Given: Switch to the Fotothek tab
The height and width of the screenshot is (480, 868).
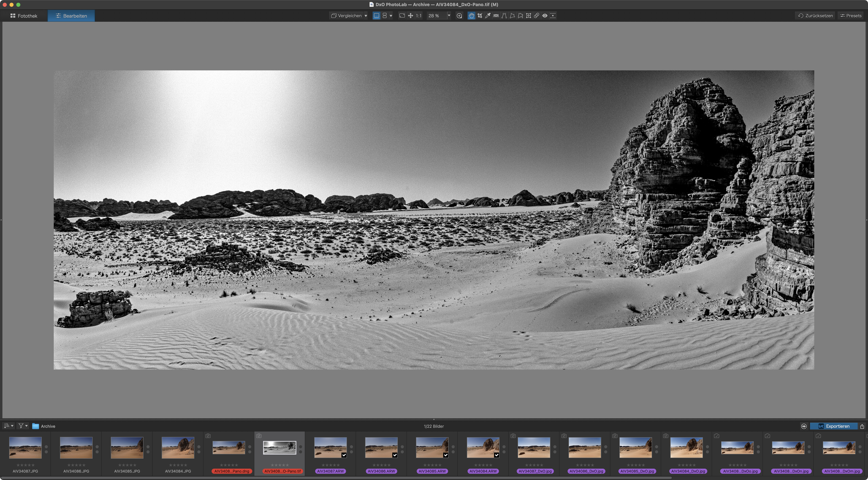Looking at the screenshot, I should click(24, 15).
